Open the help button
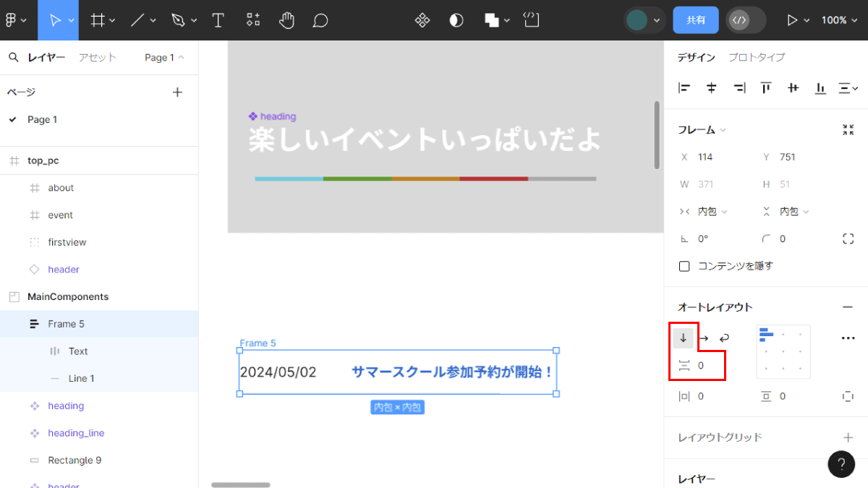868x488 pixels. [x=841, y=464]
